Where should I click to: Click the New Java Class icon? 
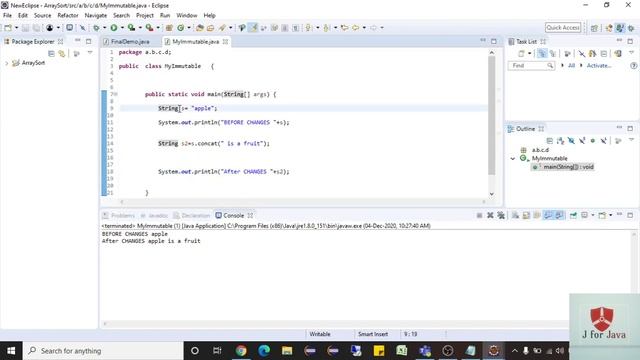click(x=180, y=28)
